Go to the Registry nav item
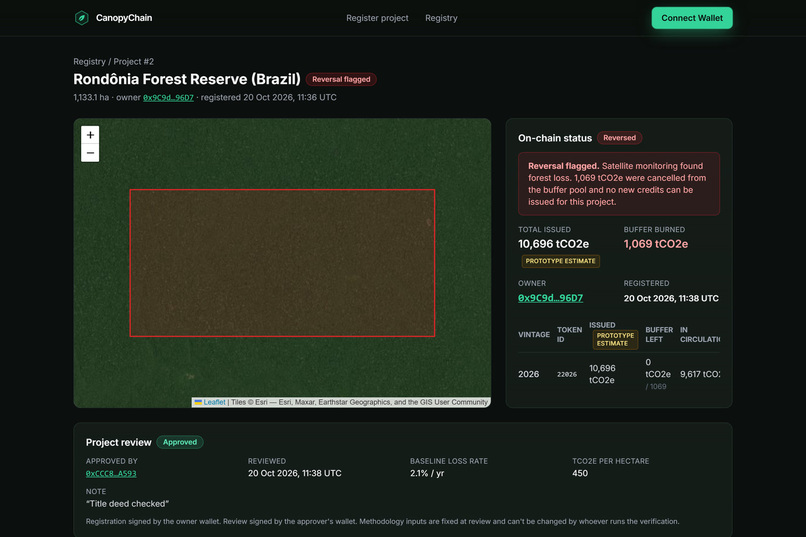806x537 pixels. (x=441, y=18)
